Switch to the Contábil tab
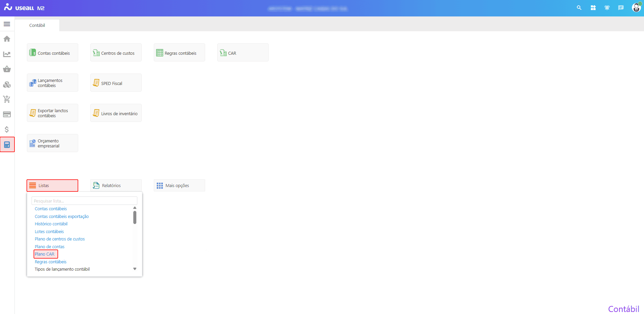Image resolution: width=644 pixels, height=314 pixels. pyautogui.click(x=37, y=26)
